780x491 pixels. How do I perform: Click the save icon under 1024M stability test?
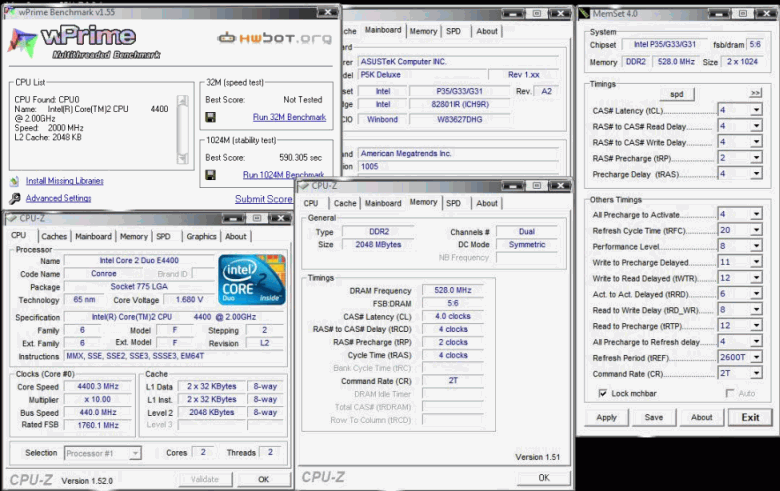pos(210,175)
